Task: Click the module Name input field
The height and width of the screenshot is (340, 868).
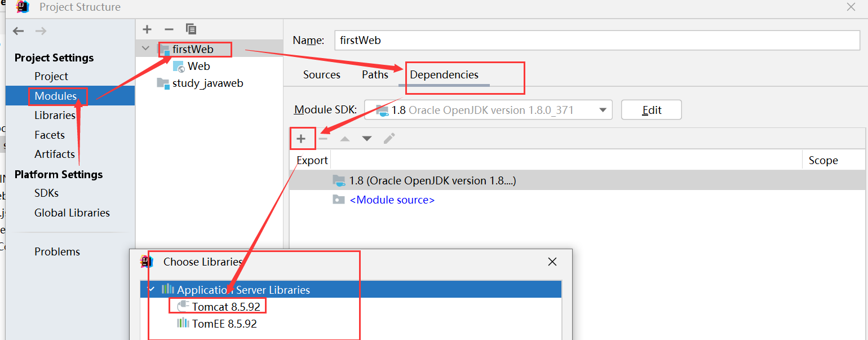Action: click(x=597, y=41)
